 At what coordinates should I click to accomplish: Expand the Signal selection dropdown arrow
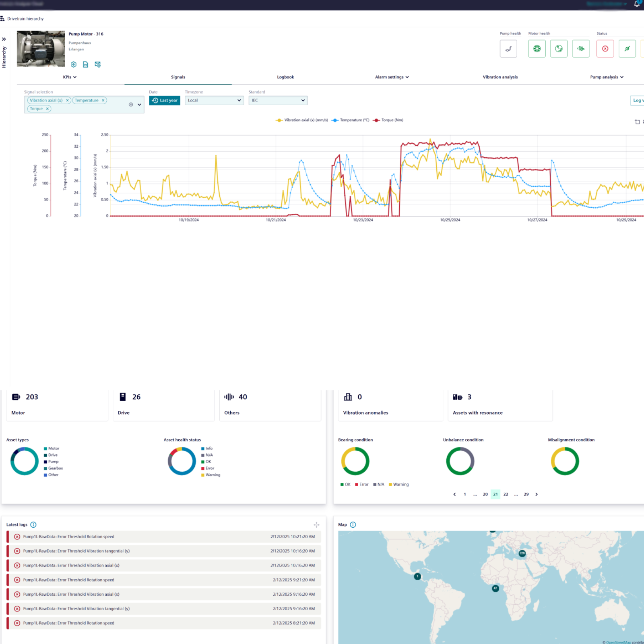point(139,105)
